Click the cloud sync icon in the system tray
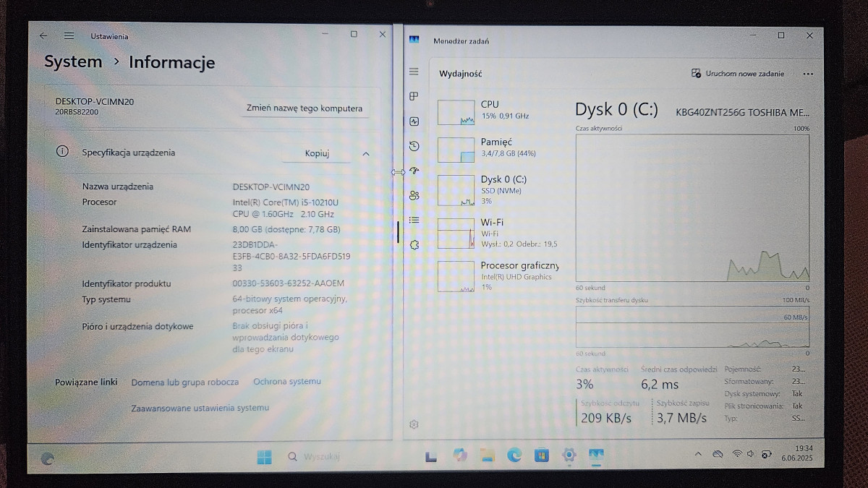The image size is (868, 488). (x=718, y=454)
